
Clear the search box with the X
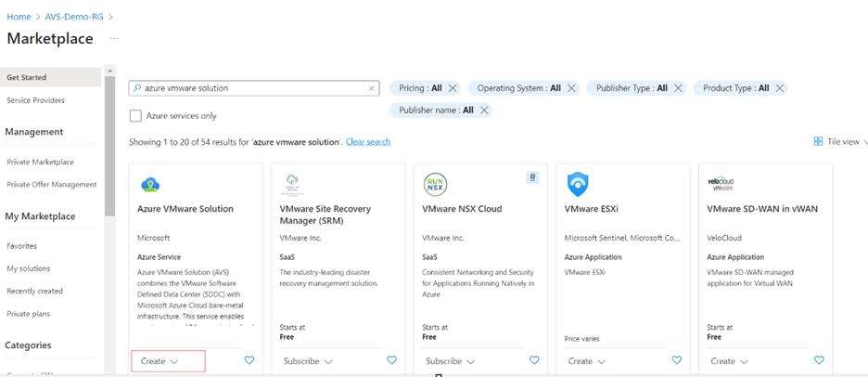372,88
